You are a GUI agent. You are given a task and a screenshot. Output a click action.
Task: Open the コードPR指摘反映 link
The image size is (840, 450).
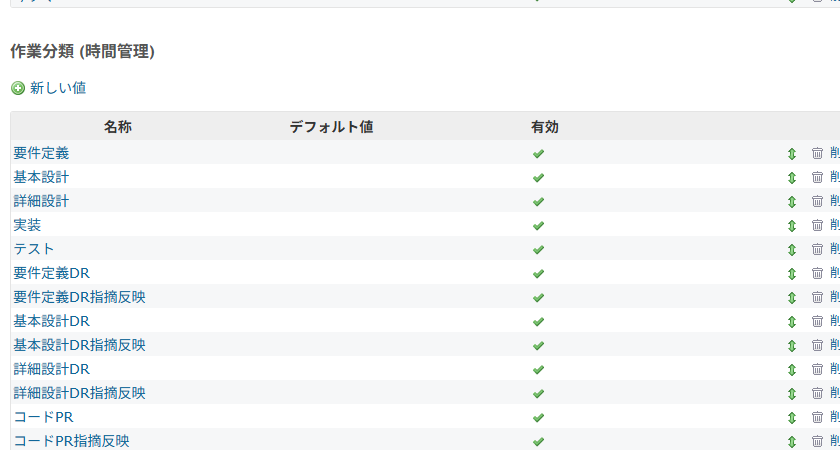coord(71,441)
